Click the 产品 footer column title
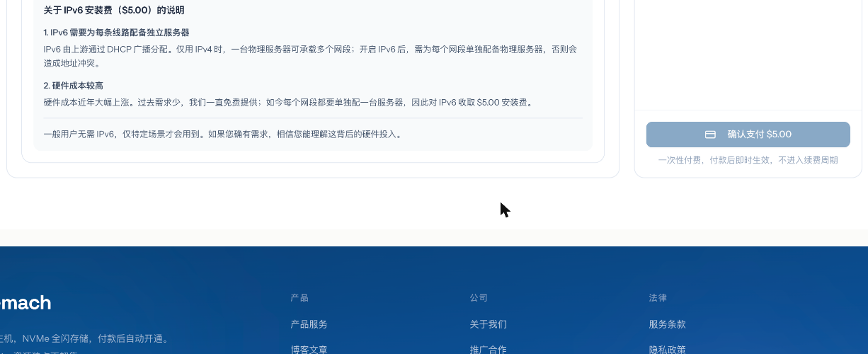Screen dimensions: 868x354 pyautogui.click(x=299, y=298)
